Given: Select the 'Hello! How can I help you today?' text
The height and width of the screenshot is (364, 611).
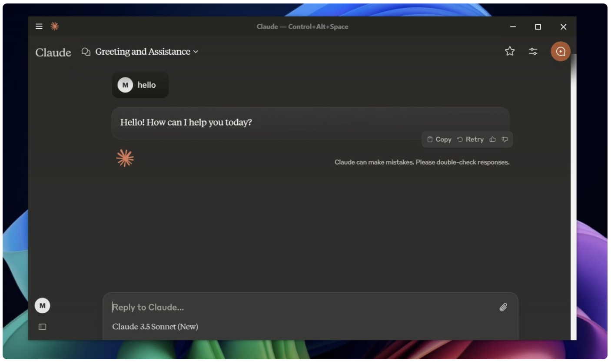Looking at the screenshot, I should click(x=186, y=122).
